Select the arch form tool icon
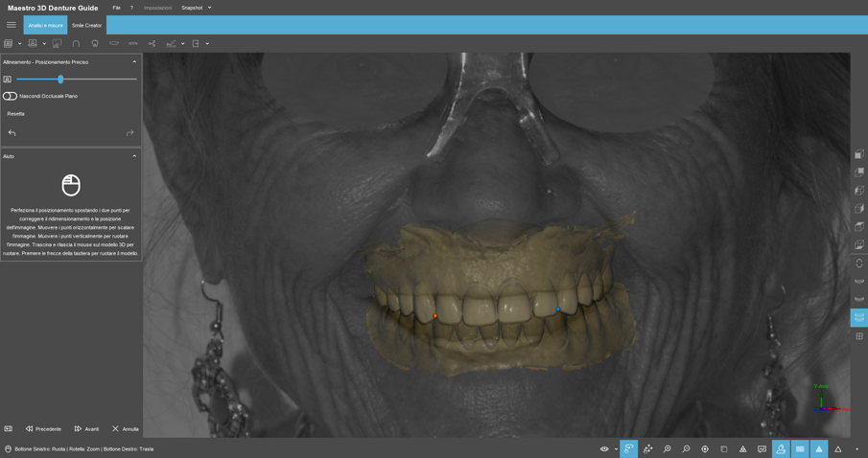Viewport: 868px width, 458px height. [x=76, y=43]
